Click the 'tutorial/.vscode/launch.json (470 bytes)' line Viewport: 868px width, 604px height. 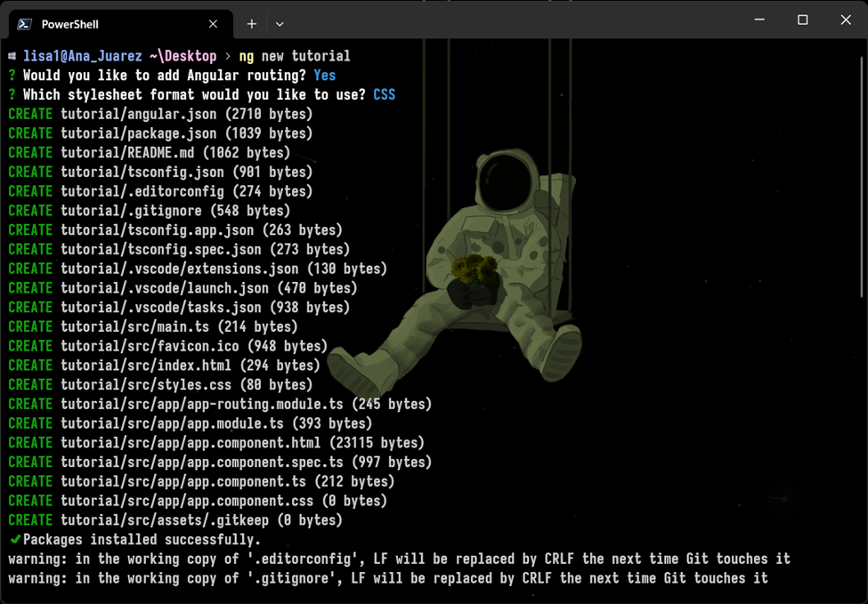[183, 288]
